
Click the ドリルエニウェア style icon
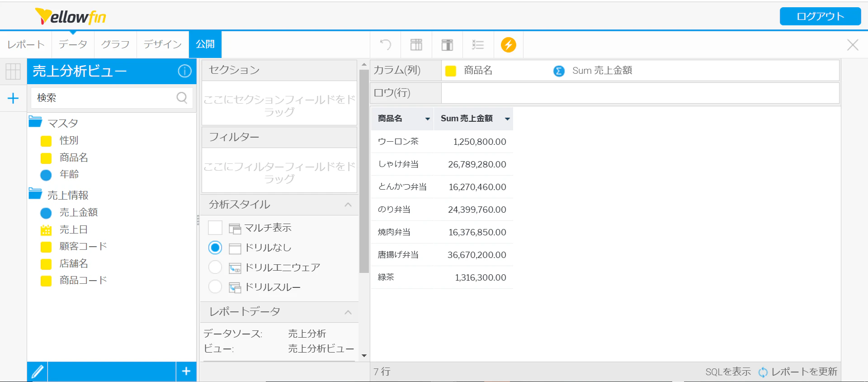point(235,268)
